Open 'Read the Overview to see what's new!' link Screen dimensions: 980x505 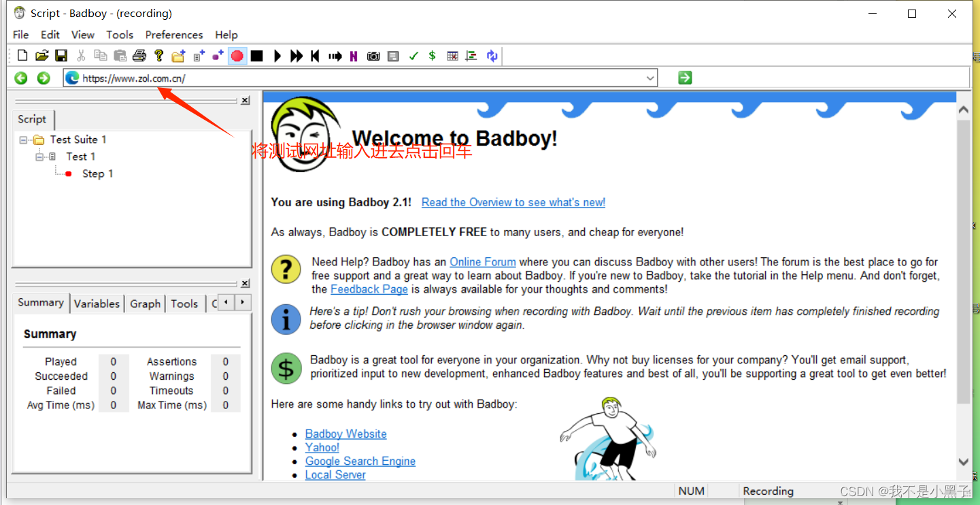(513, 202)
